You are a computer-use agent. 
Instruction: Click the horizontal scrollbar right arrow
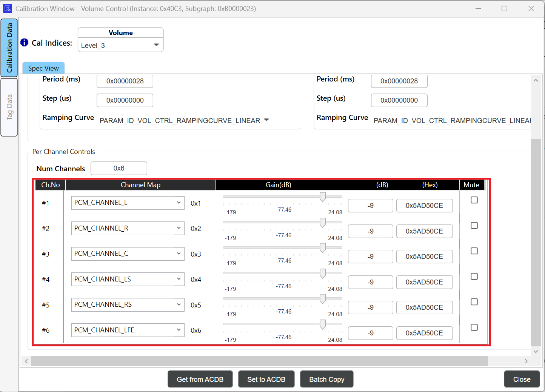526,361
